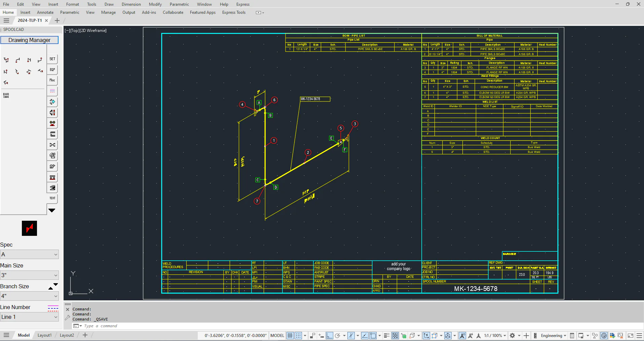This screenshot has width=644, height=341.
Task: Click the BAR CODE tool
Action: [6, 95]
